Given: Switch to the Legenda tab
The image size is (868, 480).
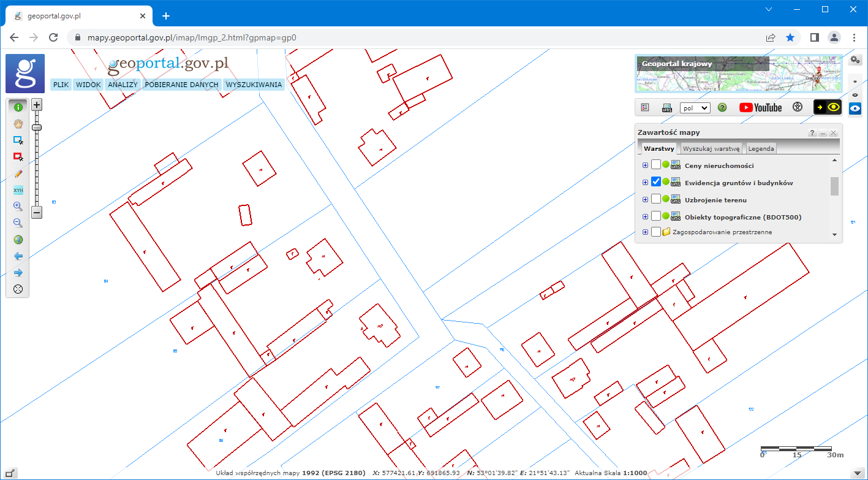Looking at the screenshot, I should point(760,149).
